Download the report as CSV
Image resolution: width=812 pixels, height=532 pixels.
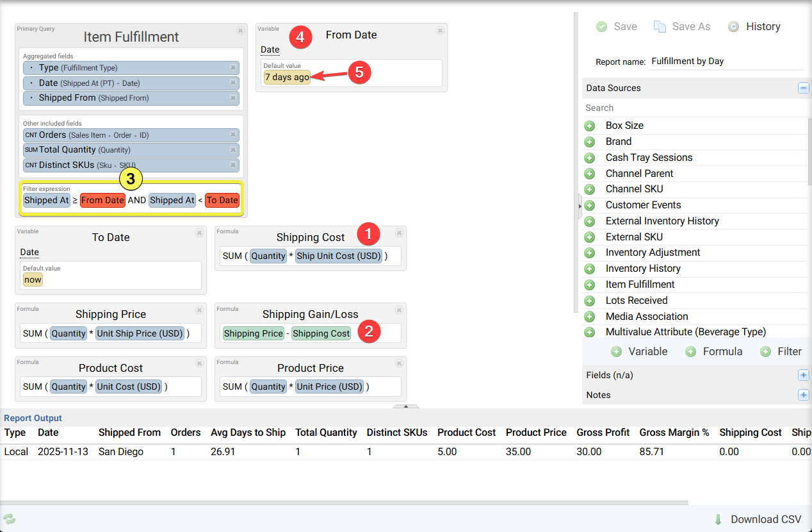click(758, 519)
